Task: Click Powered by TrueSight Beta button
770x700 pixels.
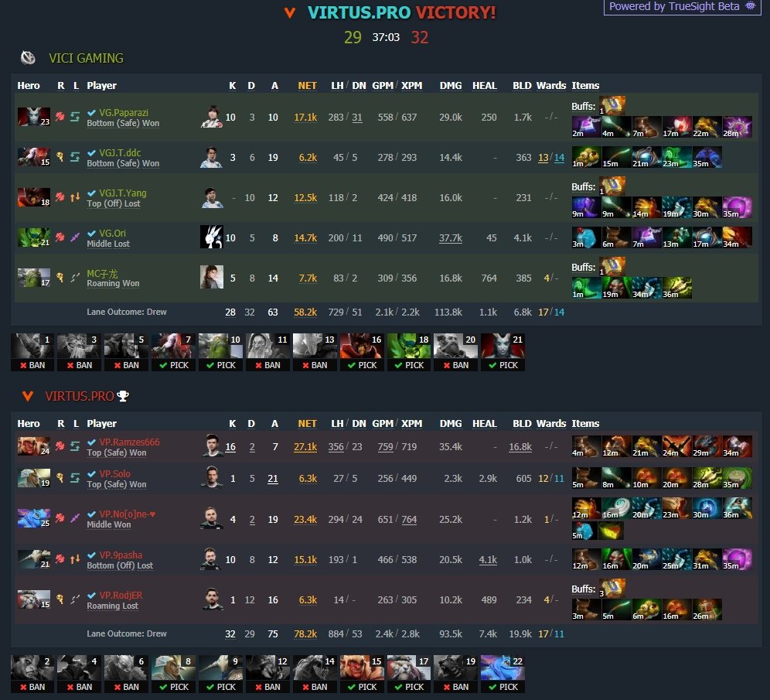Action: 682,6
